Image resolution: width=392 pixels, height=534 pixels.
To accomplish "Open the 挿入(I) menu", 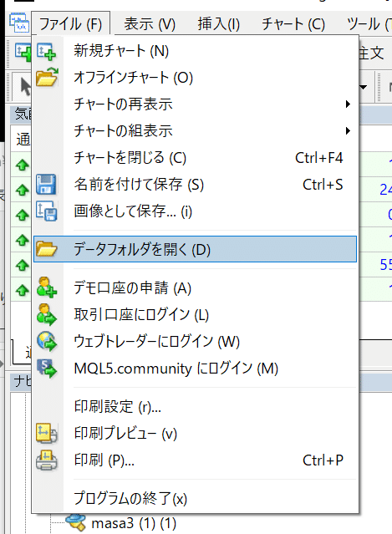I will (219, 24).
